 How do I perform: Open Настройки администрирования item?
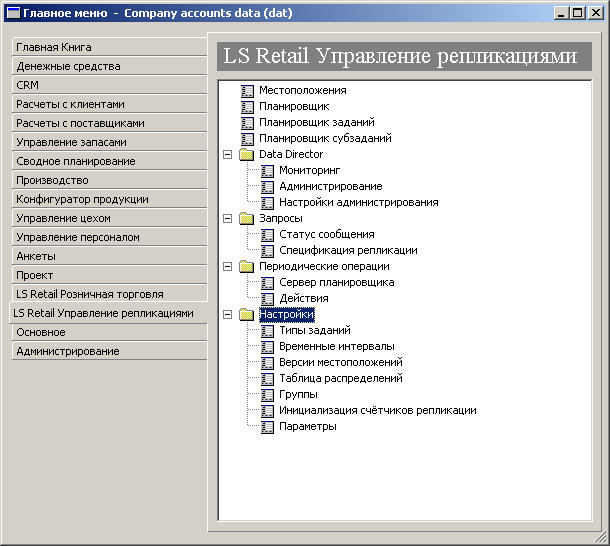[358, 203]
